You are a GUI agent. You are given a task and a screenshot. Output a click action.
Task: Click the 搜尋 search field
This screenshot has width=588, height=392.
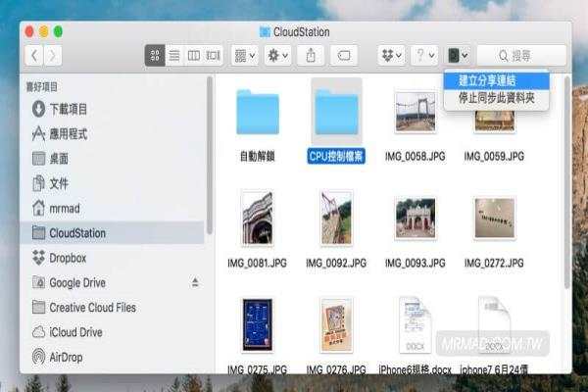[x=521, y=56]
